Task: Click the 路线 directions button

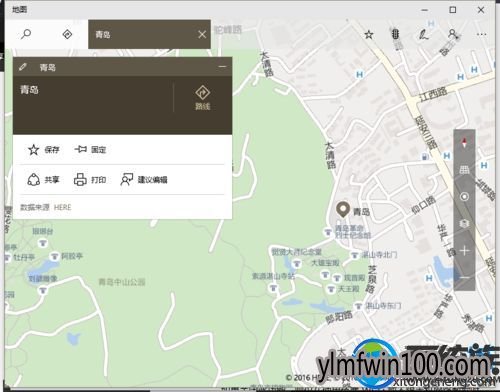Action: (x=202, y=98)
